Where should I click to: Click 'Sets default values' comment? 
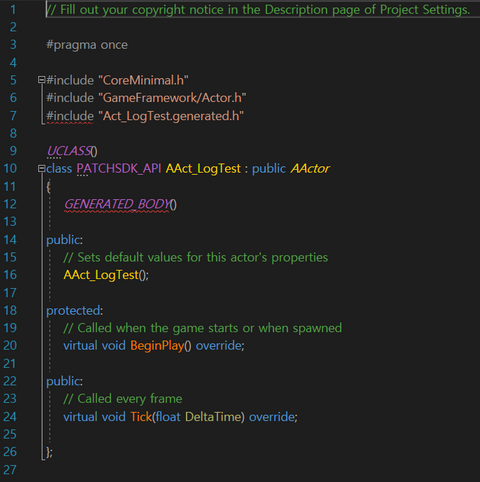tap(196, 257)
